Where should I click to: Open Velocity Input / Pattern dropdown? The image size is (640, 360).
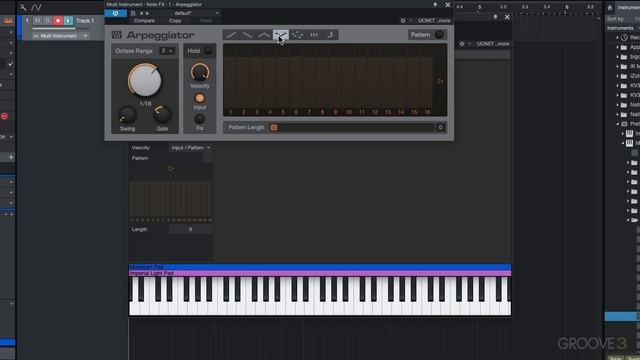point(191,148)
